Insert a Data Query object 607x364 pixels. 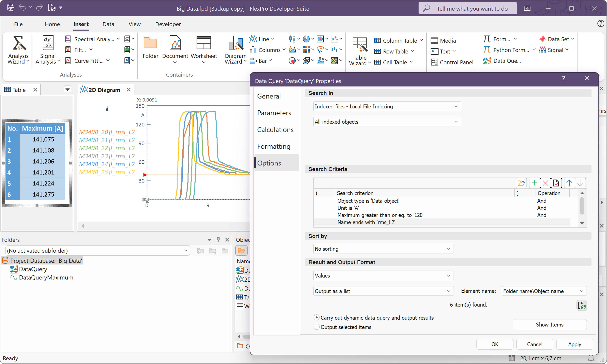tap(502, 61)
